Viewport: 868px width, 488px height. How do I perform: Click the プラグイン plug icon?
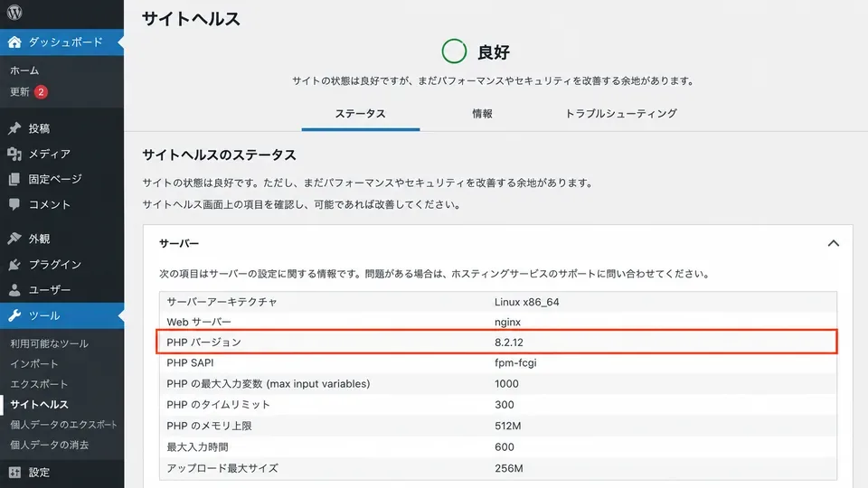tap(14, 265)
